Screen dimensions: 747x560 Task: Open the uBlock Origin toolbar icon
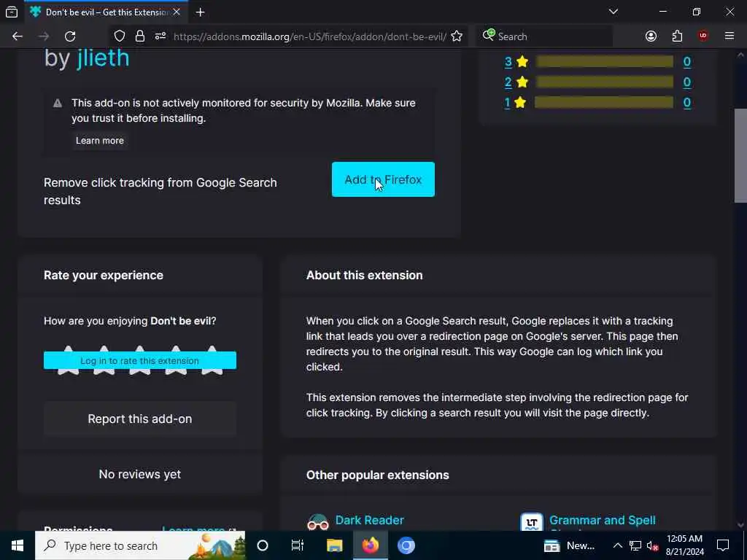click(x=703, y=36)
